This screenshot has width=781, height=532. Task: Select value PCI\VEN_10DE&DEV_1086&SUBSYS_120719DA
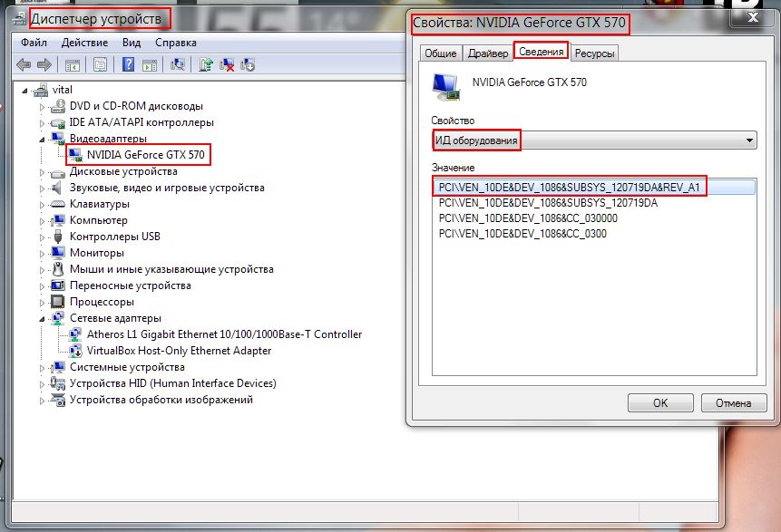click(548, 203)
